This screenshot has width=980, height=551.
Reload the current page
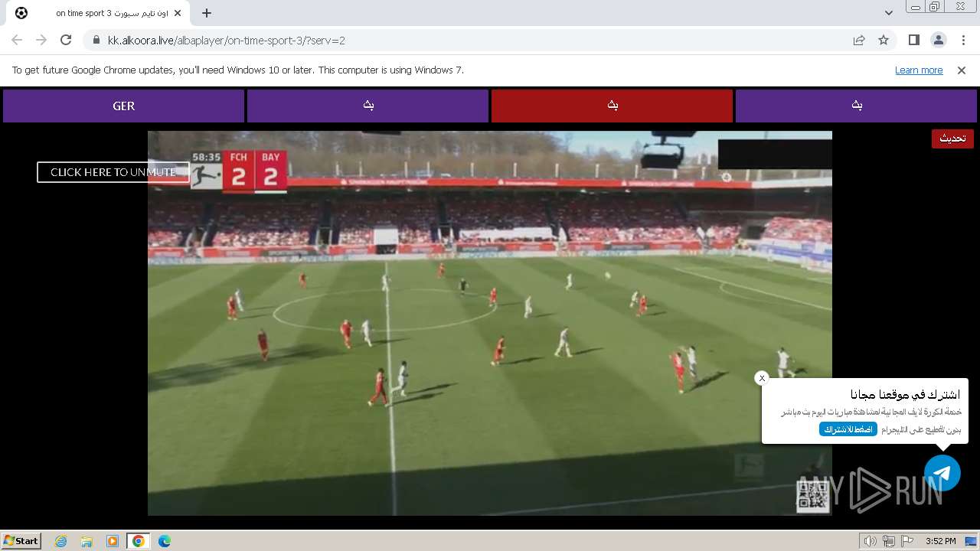66,40
